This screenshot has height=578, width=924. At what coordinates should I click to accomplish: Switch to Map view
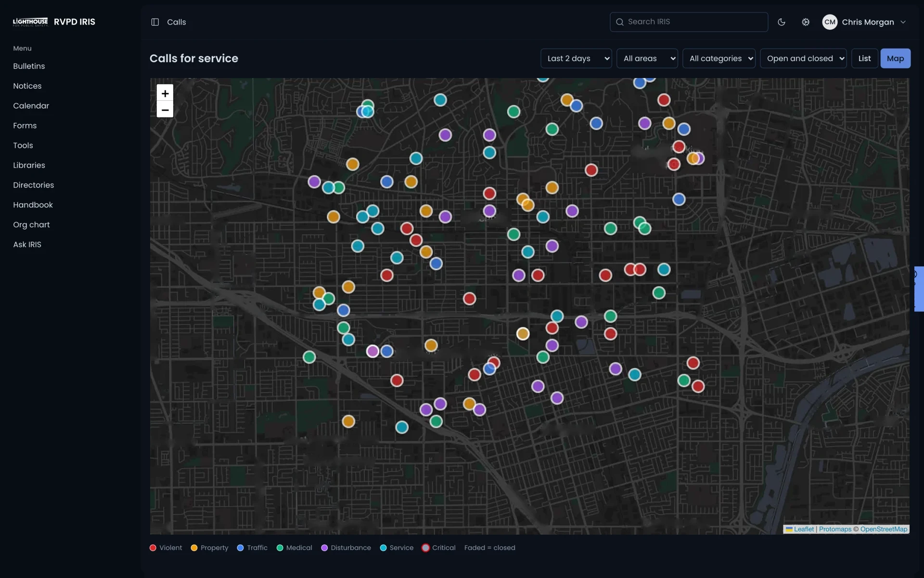pyautogui.click(x=895, y=58)
